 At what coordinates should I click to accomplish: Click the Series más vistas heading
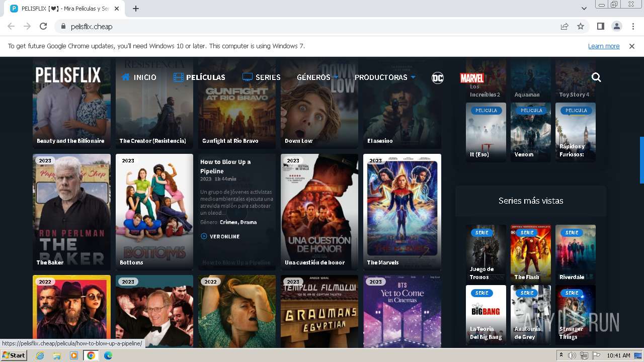[x=531, y=201]
